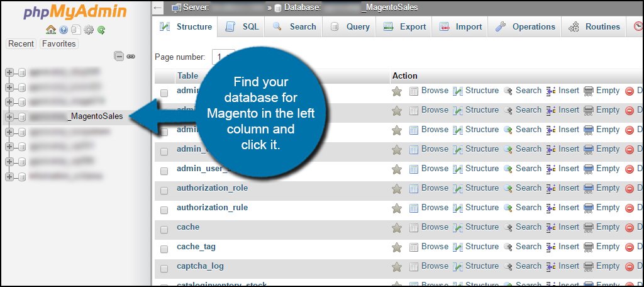This screenshot has height=287, width=644.
Task: Open the authorization_rule table link
Action: tap(213, 208)
